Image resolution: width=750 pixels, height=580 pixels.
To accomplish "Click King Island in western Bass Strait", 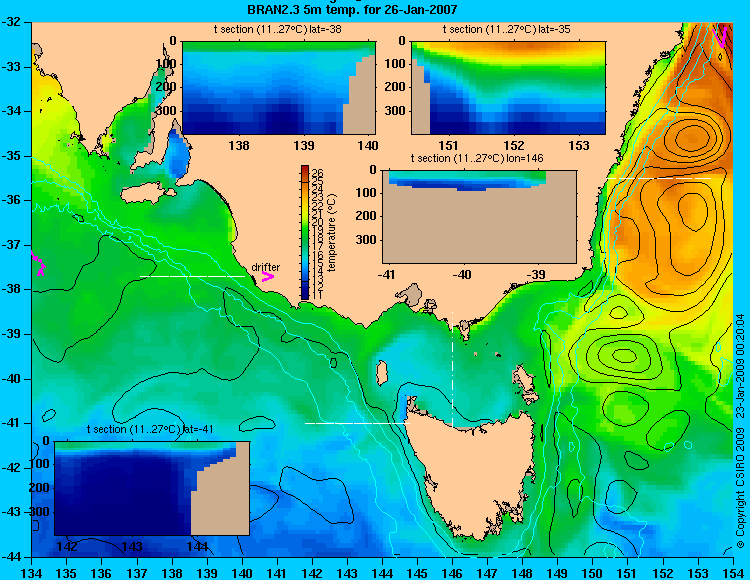I will (x=382, y=373).
